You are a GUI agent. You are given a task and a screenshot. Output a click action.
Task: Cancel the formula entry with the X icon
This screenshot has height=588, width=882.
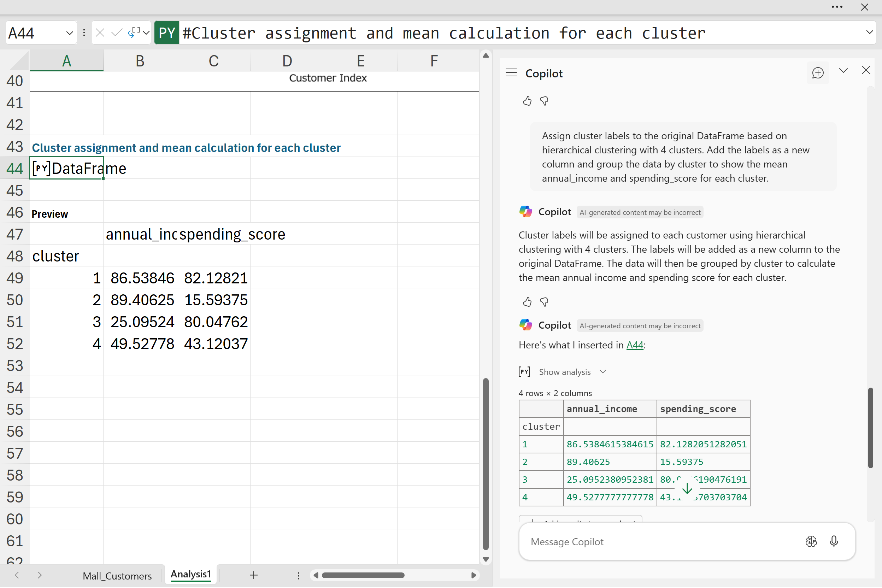click(x=100, y=33)
